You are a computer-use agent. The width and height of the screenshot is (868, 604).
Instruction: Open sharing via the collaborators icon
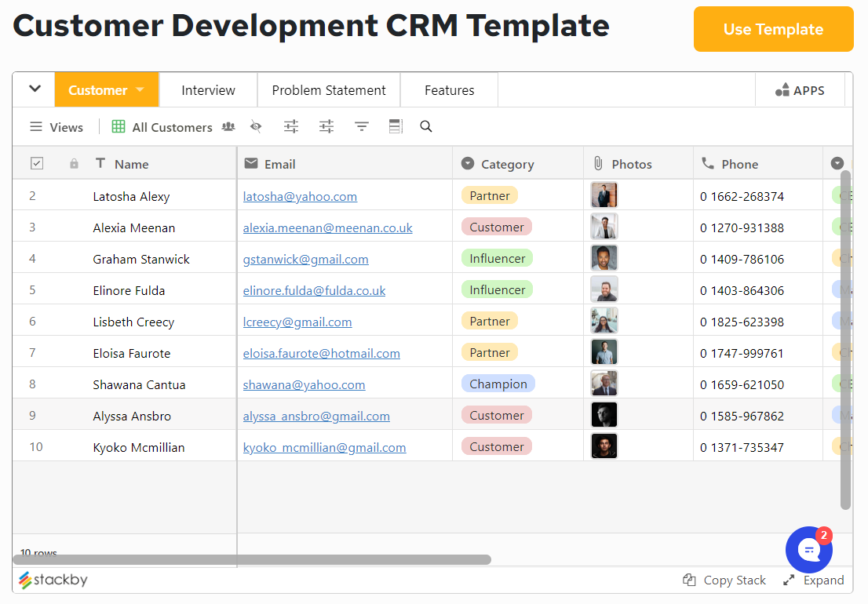[228, 126]
